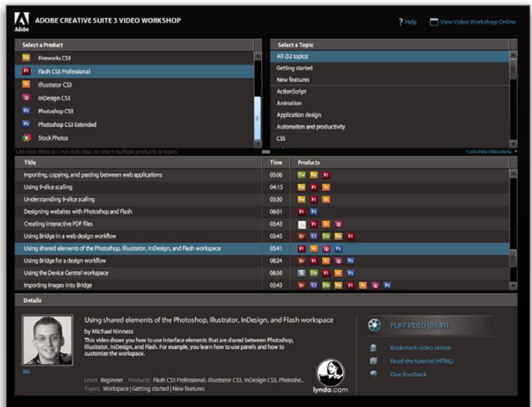532x407 pixels.
Task: Click video list scroll-down arrow
Action: [x=513, y=286]
